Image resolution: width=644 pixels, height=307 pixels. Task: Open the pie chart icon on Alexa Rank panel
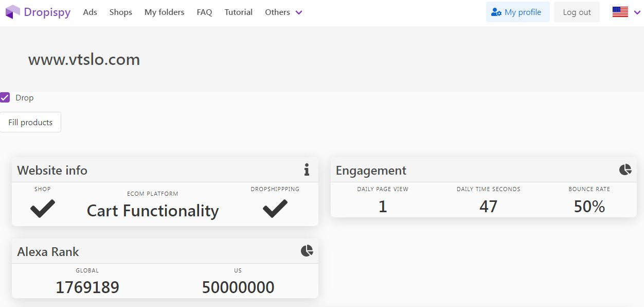coord(307,251)
